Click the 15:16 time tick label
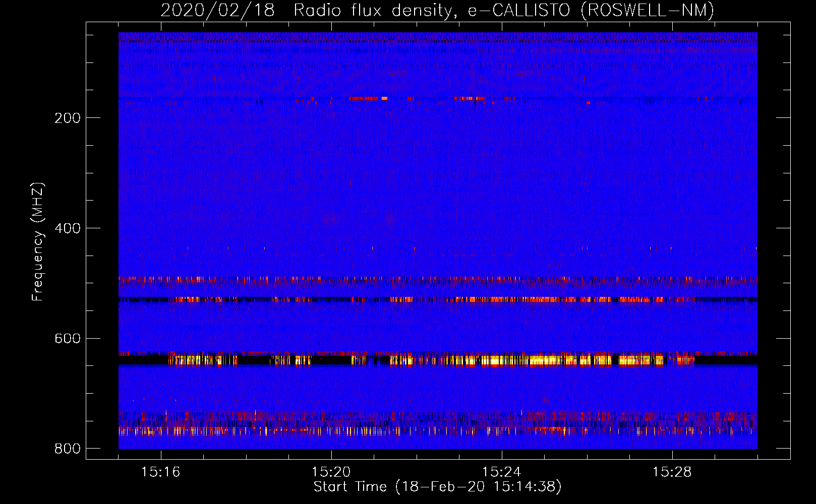 click(x=161, y=472)
